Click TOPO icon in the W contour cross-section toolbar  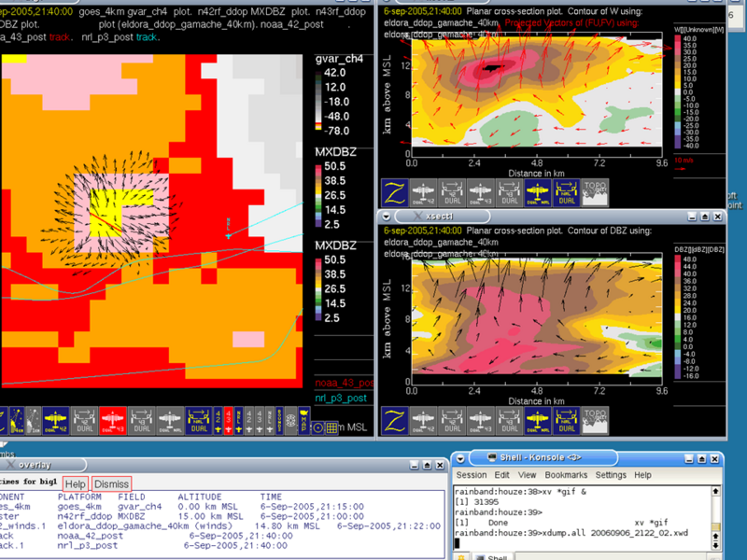tap(595, 192)
